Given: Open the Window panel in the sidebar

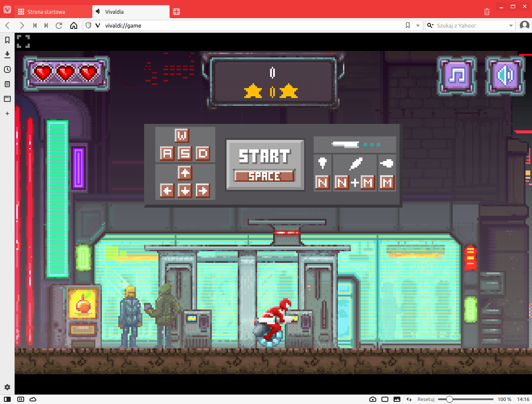Looking at the screenshot, I should pyautogui.click(x=7, y=99).
